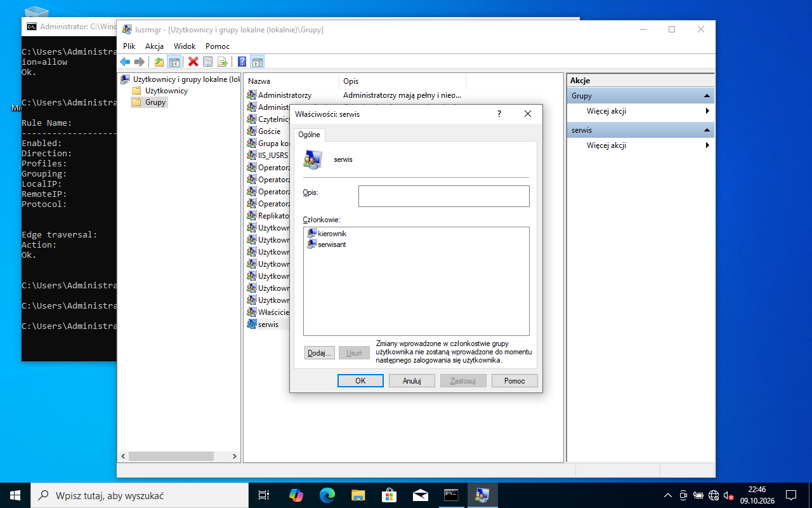Toggle the console tree show/hide toolbar icon
Viewport: 812px width, 508px height.
coord(174,62)
